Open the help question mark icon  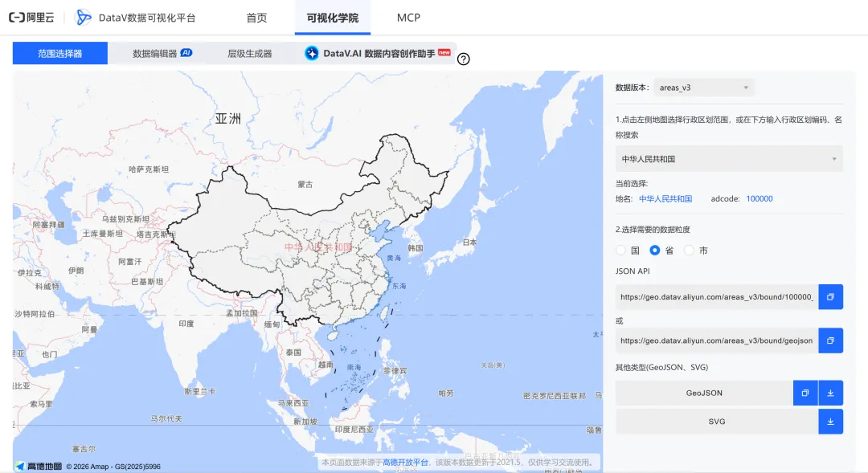point(464,59)
